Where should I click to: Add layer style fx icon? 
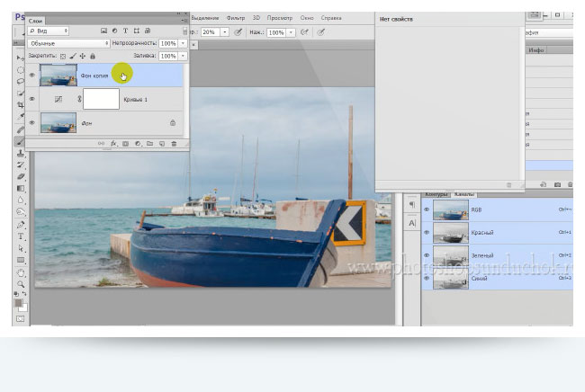pos(113,144)
